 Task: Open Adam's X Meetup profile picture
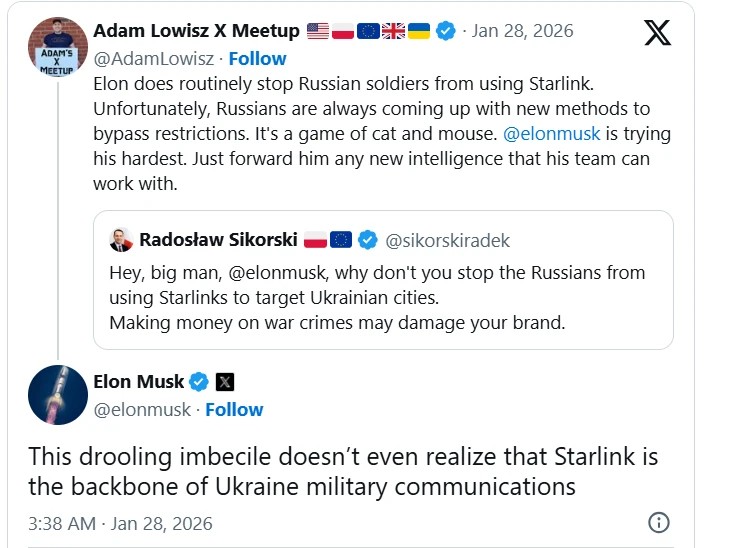[x=58, y=47]
